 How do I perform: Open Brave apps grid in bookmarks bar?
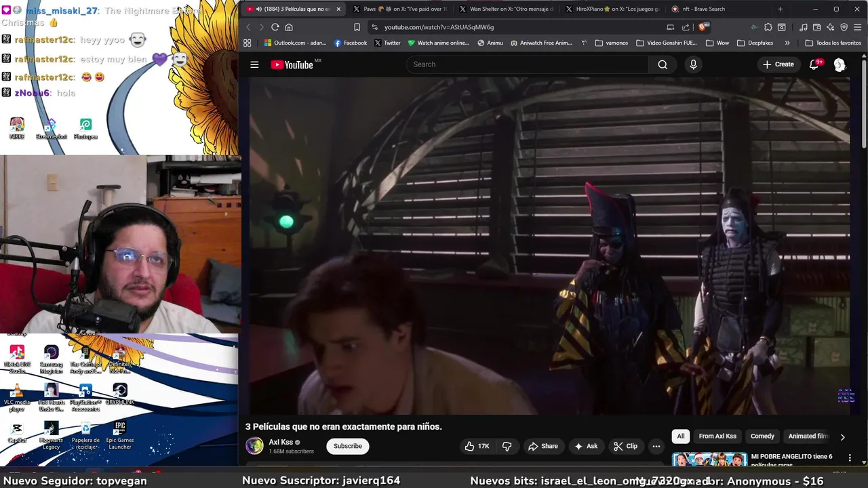coord(248,43)
